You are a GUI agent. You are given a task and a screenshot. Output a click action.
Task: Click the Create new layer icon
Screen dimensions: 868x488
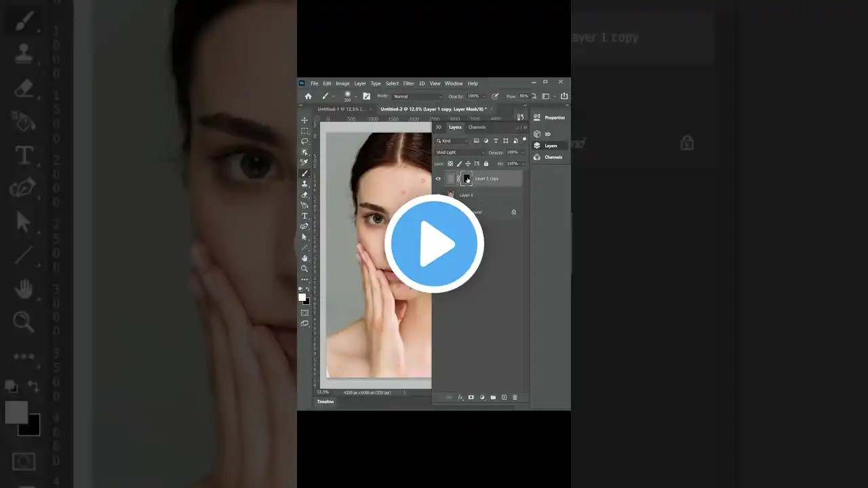[x=504, y=397]
